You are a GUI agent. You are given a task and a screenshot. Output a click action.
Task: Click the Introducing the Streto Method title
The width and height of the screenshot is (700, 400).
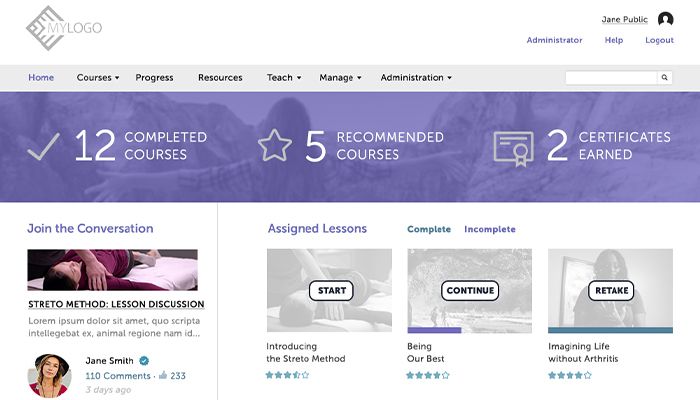click(x=306, y=352)
